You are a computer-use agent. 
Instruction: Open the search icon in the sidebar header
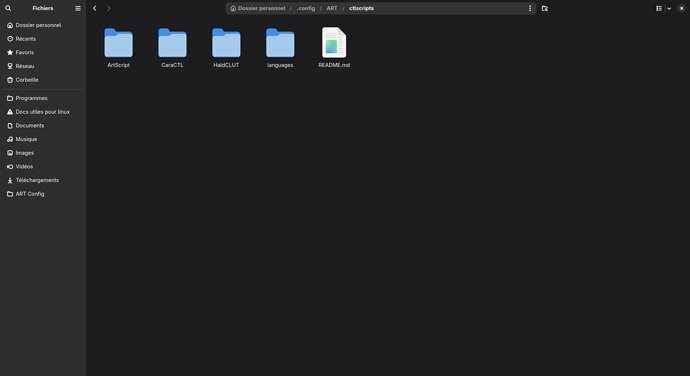(x=8, y=8)
